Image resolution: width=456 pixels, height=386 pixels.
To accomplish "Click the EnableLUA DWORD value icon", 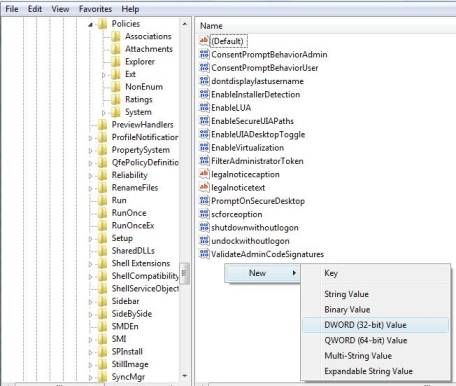I will point(204,108).
